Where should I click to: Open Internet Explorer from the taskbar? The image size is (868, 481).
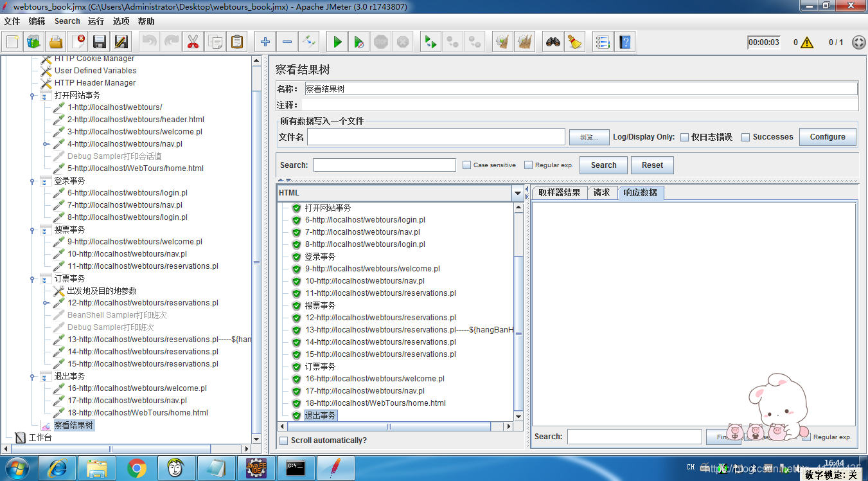pyautogui.click(x=57, y=467)
